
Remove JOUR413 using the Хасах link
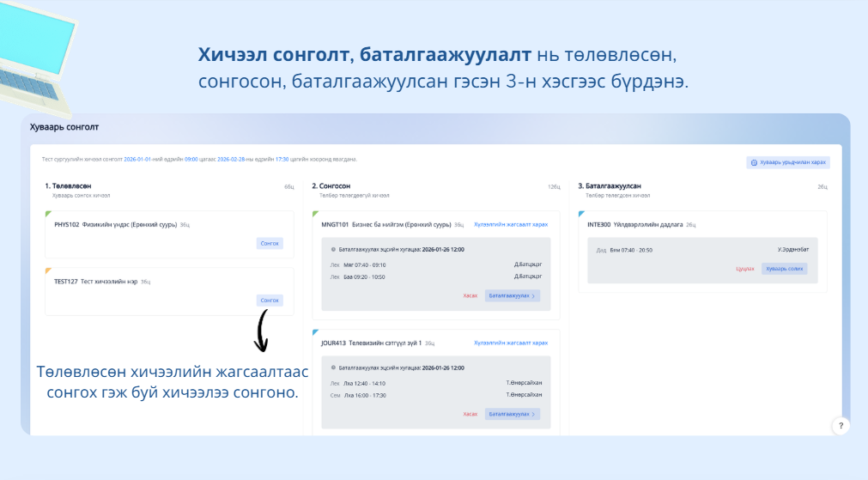[x=470, y=414]
